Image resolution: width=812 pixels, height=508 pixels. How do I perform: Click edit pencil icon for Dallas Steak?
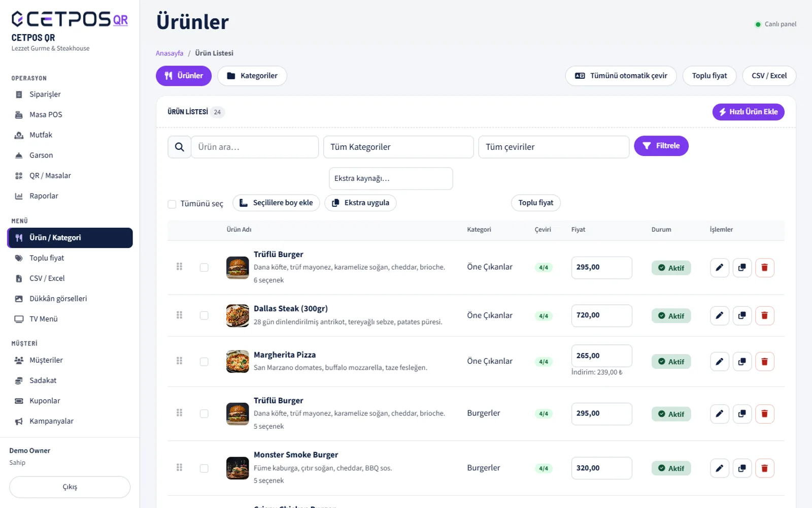(719, 315)
